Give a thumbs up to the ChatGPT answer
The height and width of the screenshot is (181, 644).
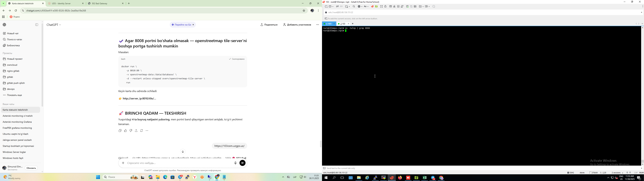[125, 131]
